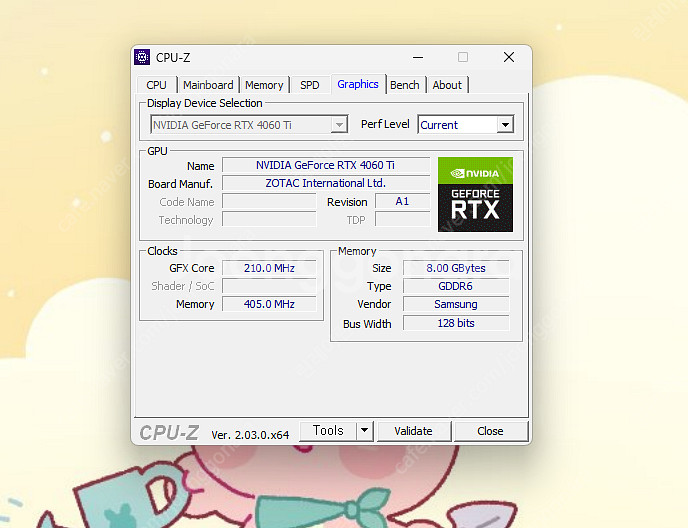This screenshot has width=688, height=528.
Task: Click the Board Manuf. label
Action: point(180,184)
